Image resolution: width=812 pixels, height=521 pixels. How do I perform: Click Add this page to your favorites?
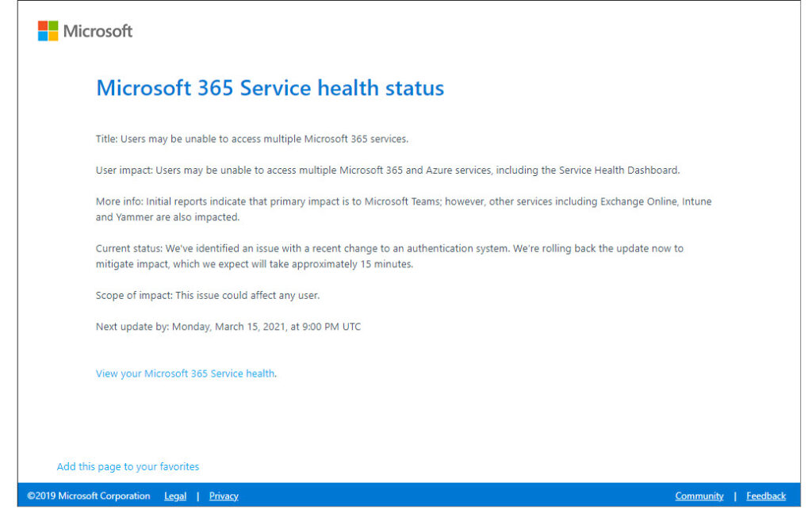tap(128, 467)
